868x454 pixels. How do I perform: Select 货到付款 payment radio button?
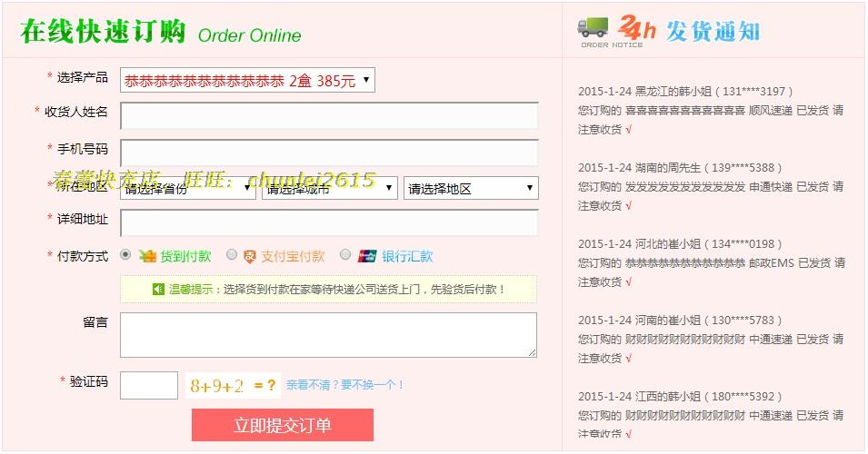(x=125, y=254)
